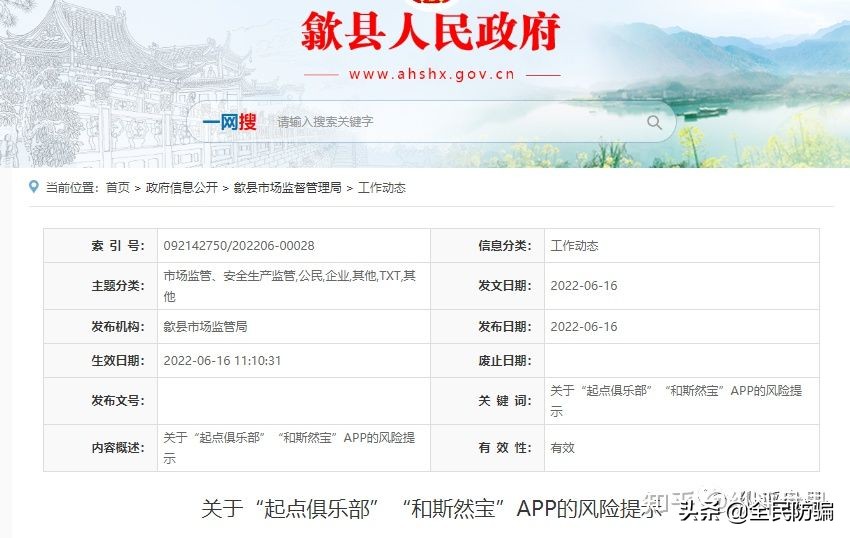Click the 发布机构 label cell
This screenshot has width=850, height=538.
100,326
